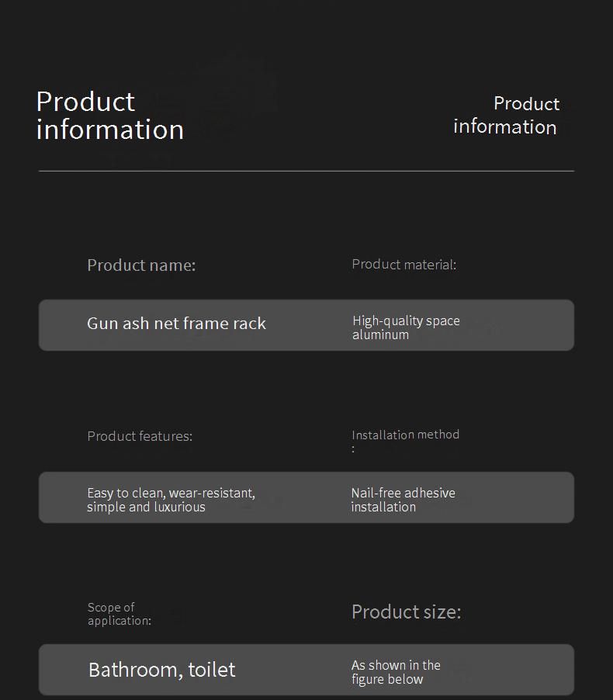Select the Installation method label

tap(405, 435)
